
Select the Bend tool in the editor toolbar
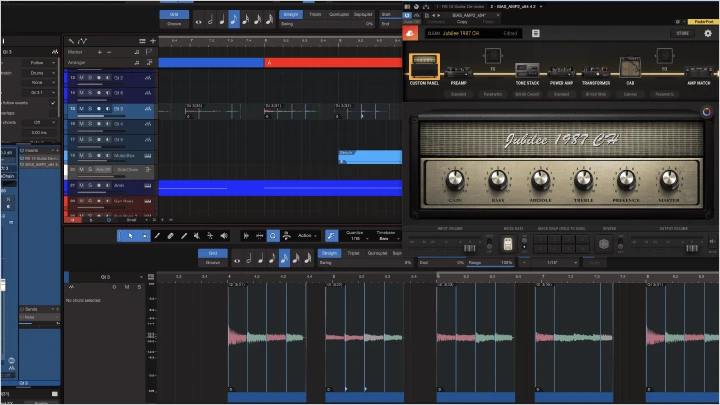coord(210,236)
